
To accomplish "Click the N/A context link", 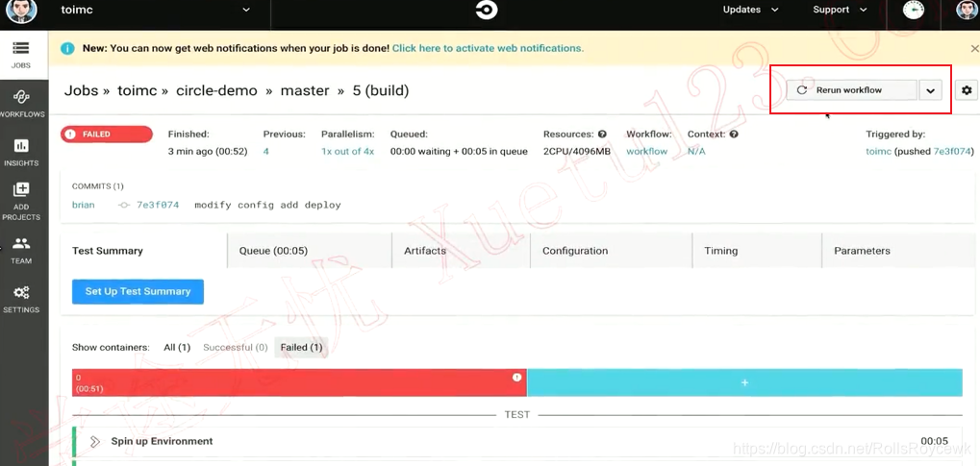I will tap(696, 151).
